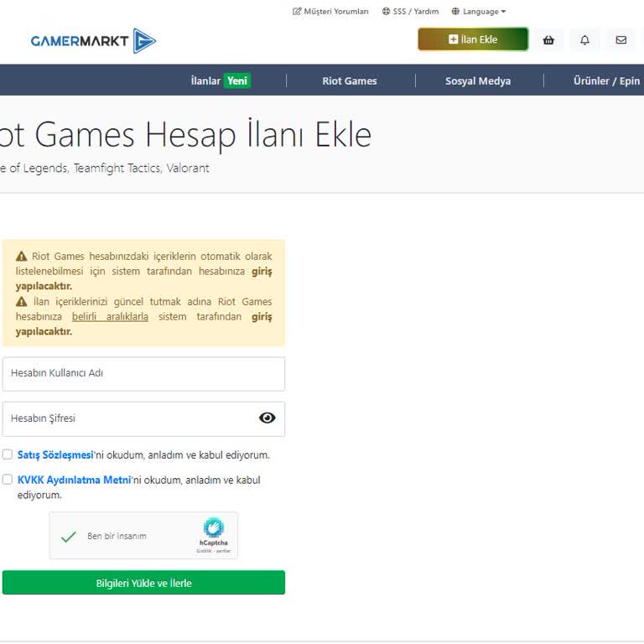The width and height of the screenshot is (644, 644).
Task: Focus the Hesabın Kullanıcı Adı field
Action: tap(143, 374)
